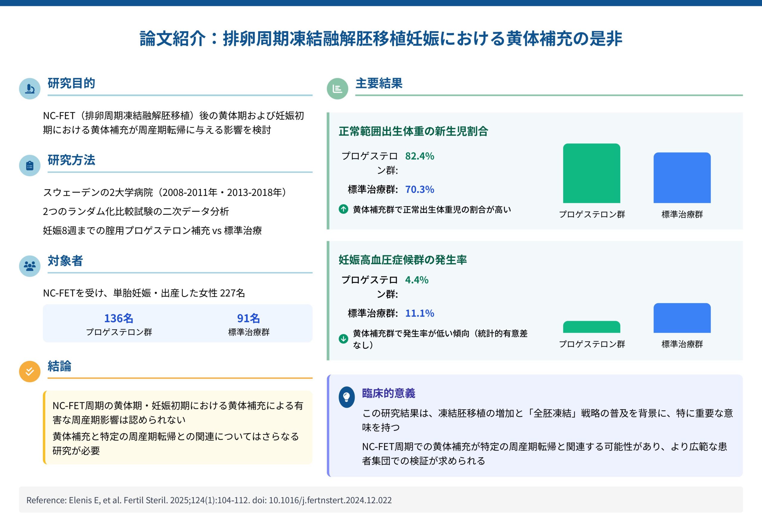The width and height of the screenshot is (762, 532).
Task: Click the blue bar in birth weight chart
Action: pos(682,178)
